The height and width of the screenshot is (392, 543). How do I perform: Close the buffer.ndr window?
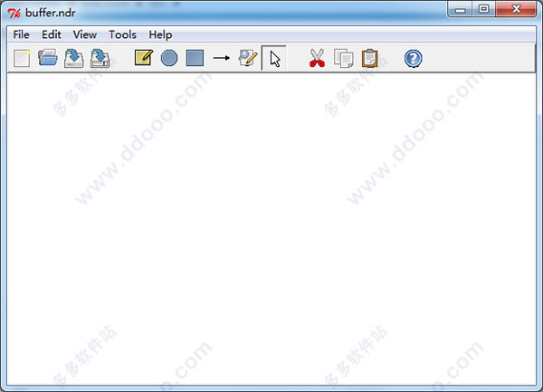[x=516, y=9]
